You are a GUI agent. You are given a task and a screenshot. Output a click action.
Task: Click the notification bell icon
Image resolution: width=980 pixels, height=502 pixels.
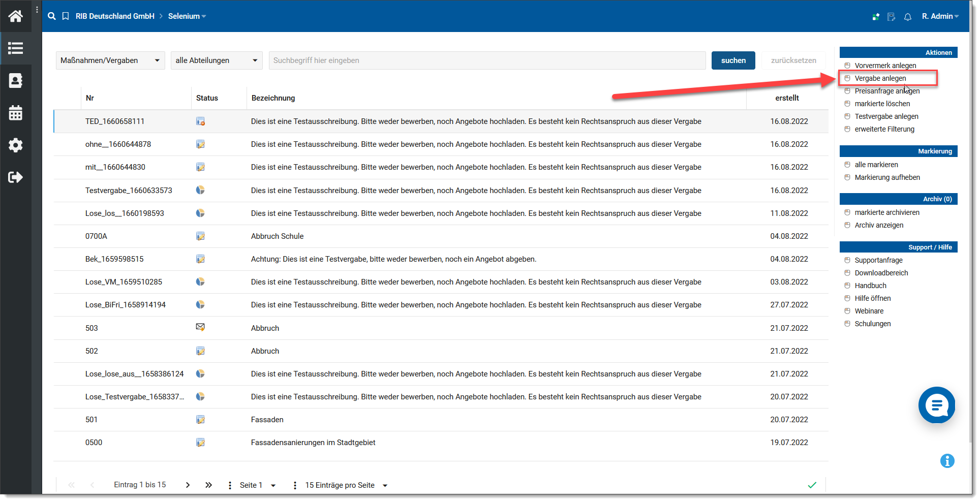tap(907, 17)
